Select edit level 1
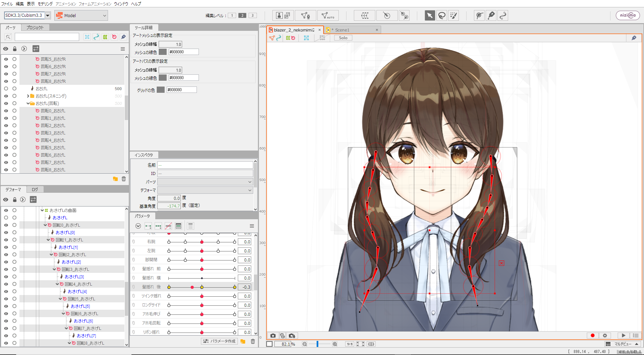Viewport: 644px width, 355px height. (x=232, y=15)
